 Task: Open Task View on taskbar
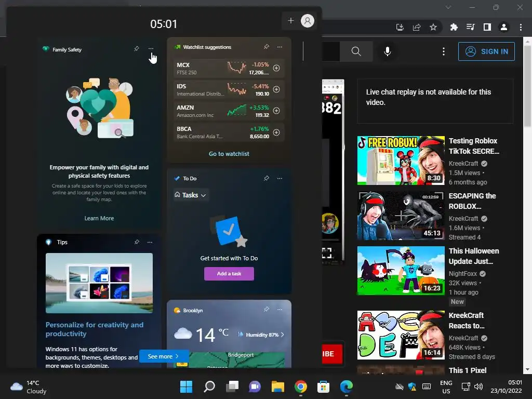click(232, 387)
